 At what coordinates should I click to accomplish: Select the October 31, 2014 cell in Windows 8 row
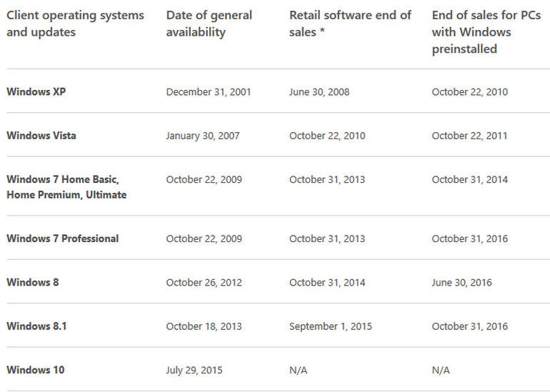coord(327,283)
